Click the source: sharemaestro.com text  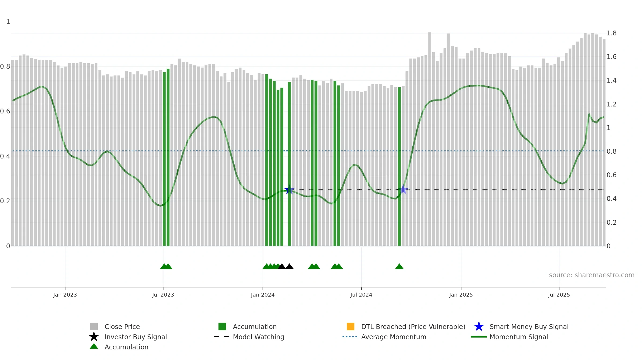592,275
